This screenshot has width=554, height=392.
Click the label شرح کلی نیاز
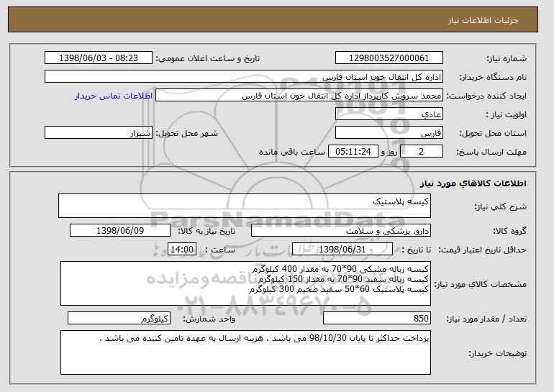click(500, 206)
